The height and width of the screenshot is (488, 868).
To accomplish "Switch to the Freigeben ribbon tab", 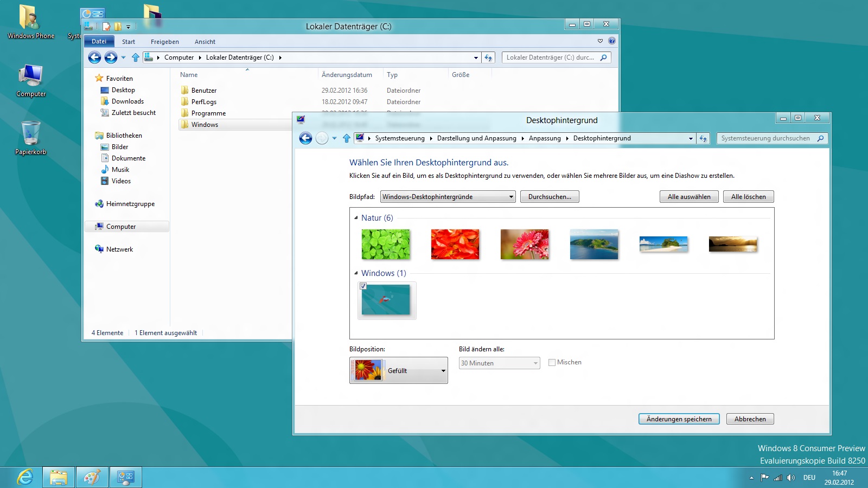I will (x=165, y=42).
